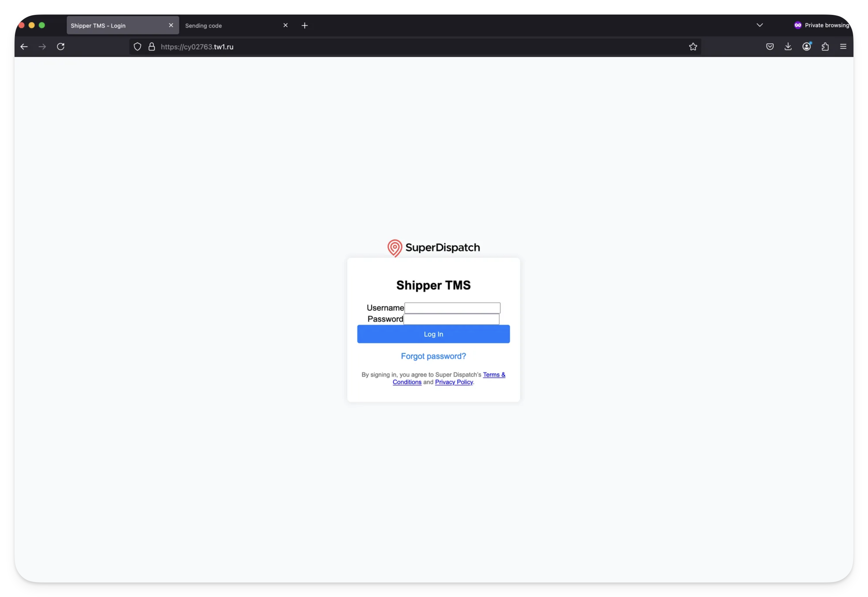The width and height of the screenshot is (868, 597).
Task: Switch to the Shipper TMS - Login tab
Action: pos(122,25)
